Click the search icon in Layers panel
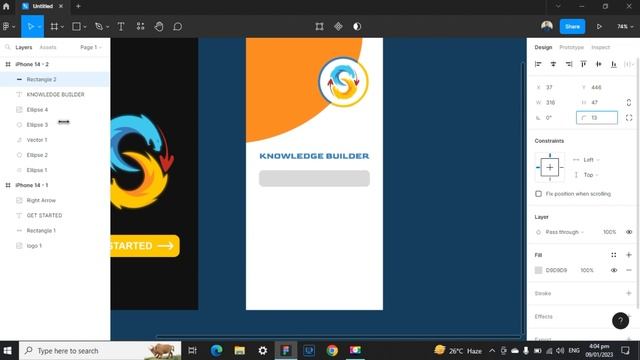640x360 pixels. coord(7,47)
